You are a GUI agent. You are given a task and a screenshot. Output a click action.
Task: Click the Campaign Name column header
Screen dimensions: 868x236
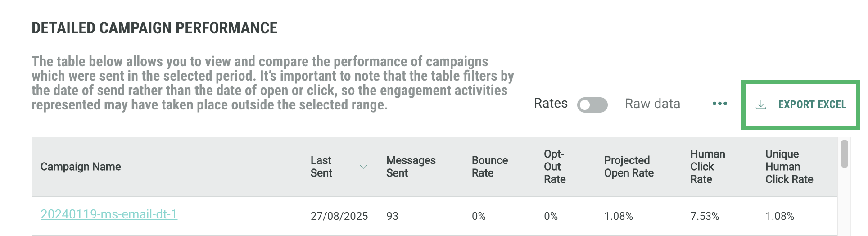point(81,167)
